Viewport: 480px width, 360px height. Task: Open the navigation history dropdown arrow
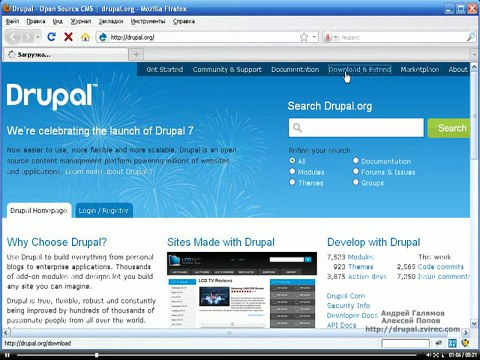coord(38,37)
